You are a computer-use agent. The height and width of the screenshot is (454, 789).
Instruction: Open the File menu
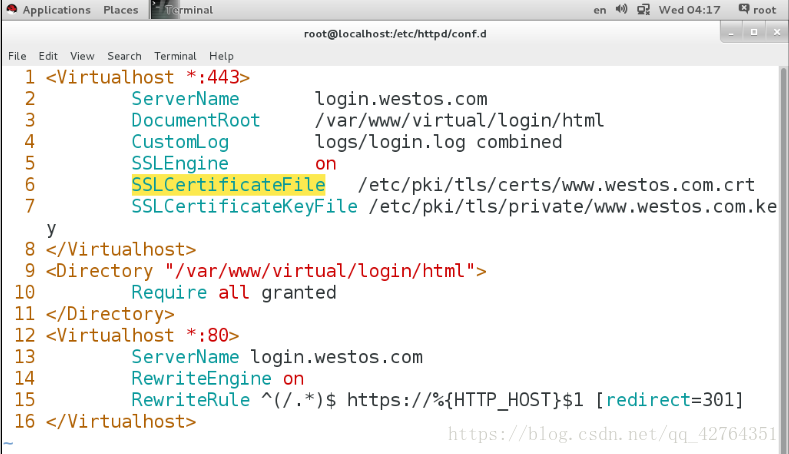pos(17,56)
